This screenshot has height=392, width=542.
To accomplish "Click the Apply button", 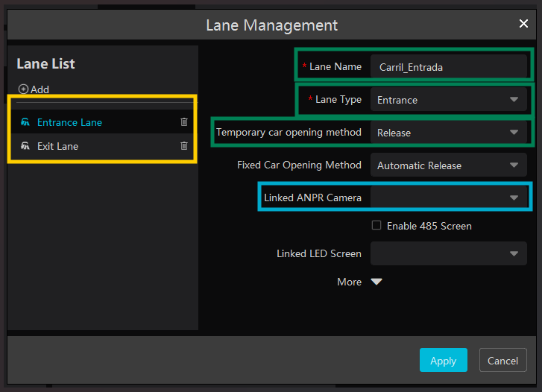I will (x=443, y=361).
